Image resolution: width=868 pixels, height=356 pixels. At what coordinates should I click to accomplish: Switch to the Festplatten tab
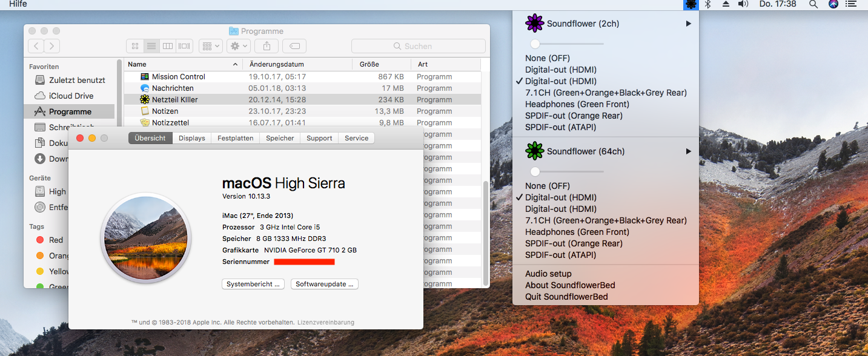tap(236, 138)
